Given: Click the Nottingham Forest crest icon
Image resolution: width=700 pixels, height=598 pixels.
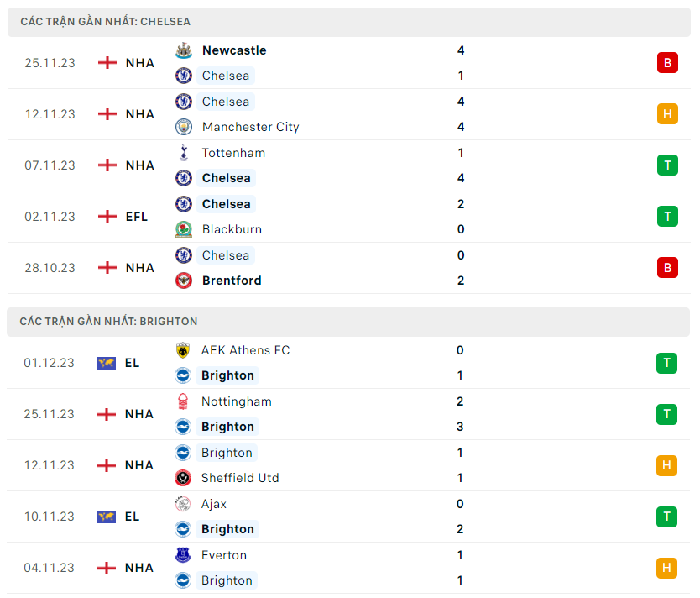Looking at the screenshot, I should point(183,401).
